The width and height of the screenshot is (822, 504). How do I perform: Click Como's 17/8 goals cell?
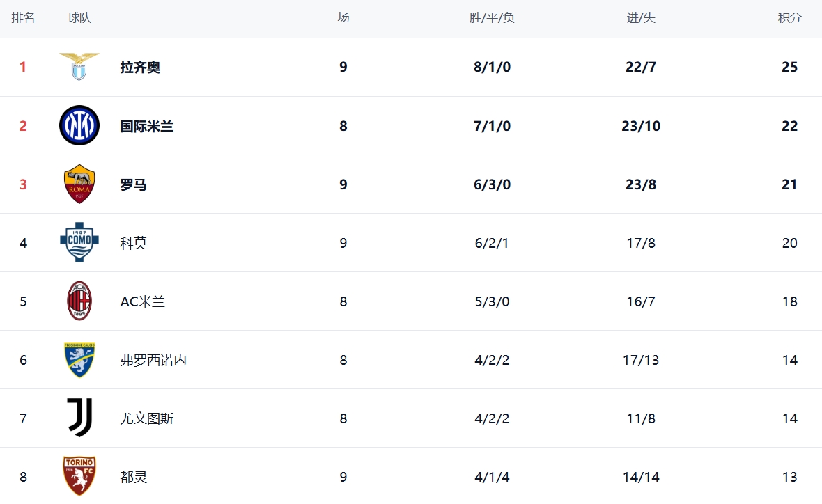click(x=641, y=243)
